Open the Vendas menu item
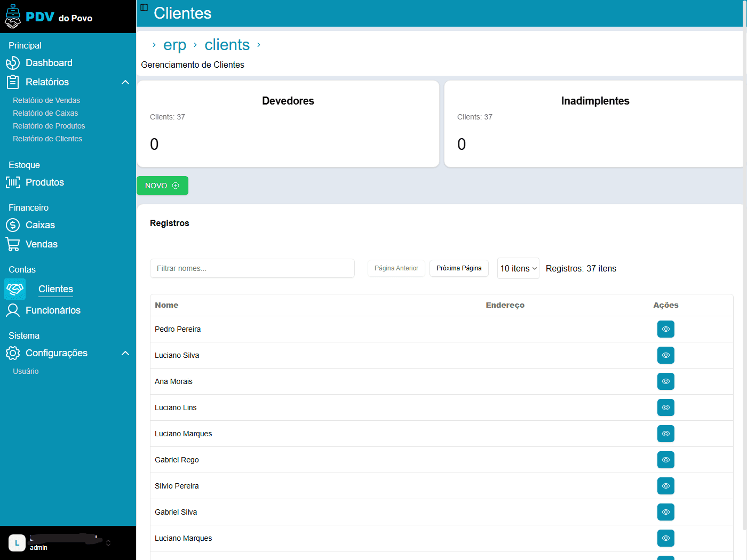The width and height of the screenshot is (747, 560). (x=42, y=244)
